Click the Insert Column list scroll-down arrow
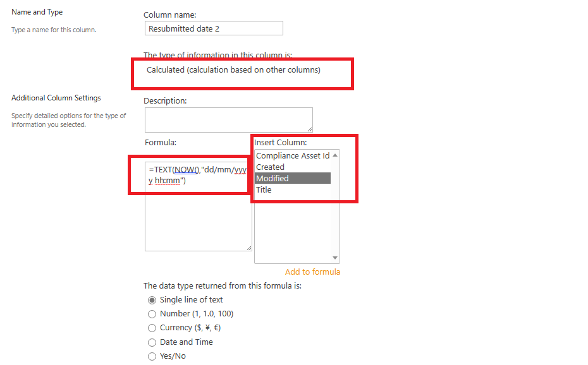This screenshot has height=365, width=588. (336, 257)
